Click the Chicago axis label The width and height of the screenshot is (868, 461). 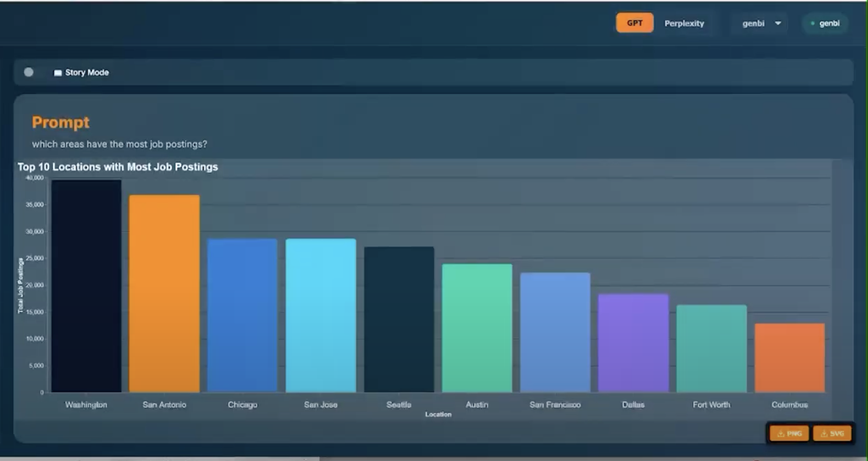(243, 404)
